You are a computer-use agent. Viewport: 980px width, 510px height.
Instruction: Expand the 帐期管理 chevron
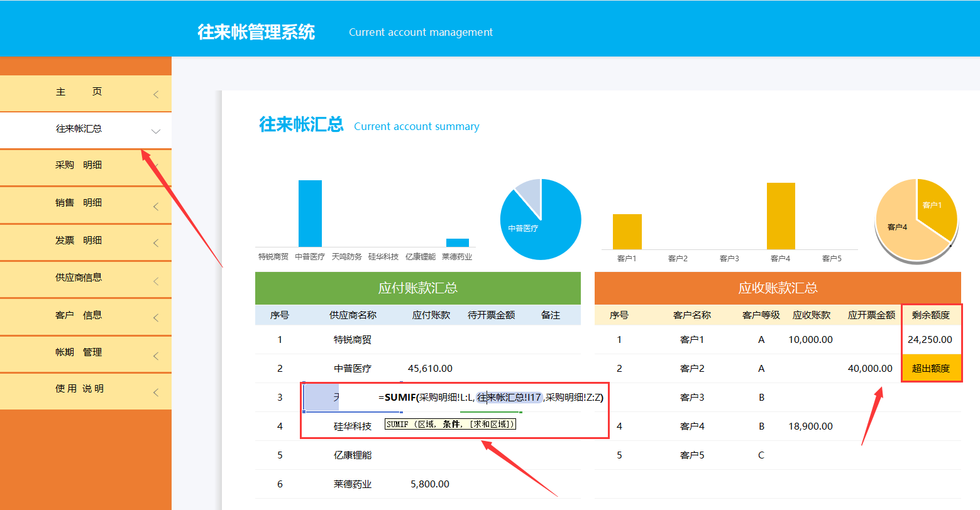155,352
